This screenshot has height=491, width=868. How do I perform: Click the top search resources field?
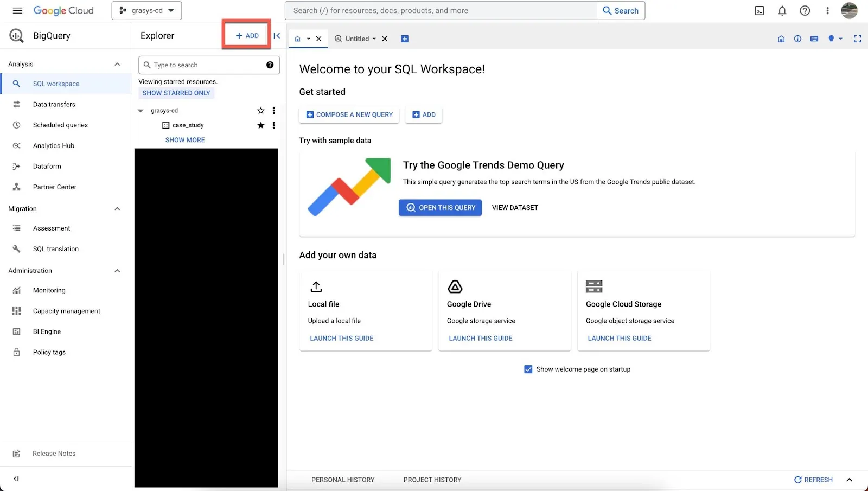441,10
